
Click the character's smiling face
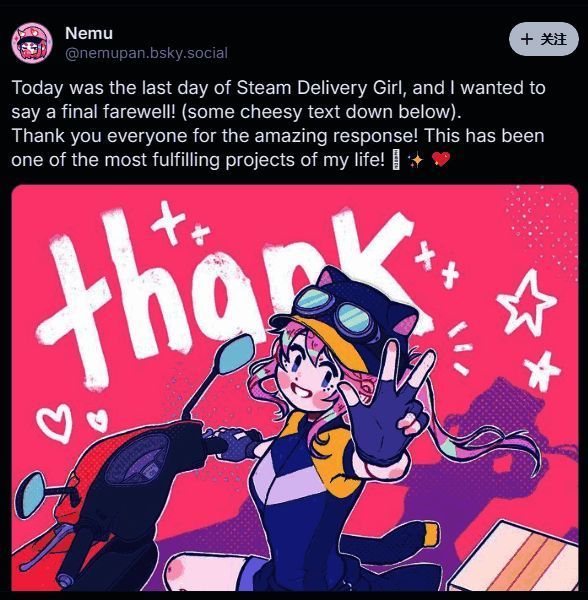pos(306,377)
